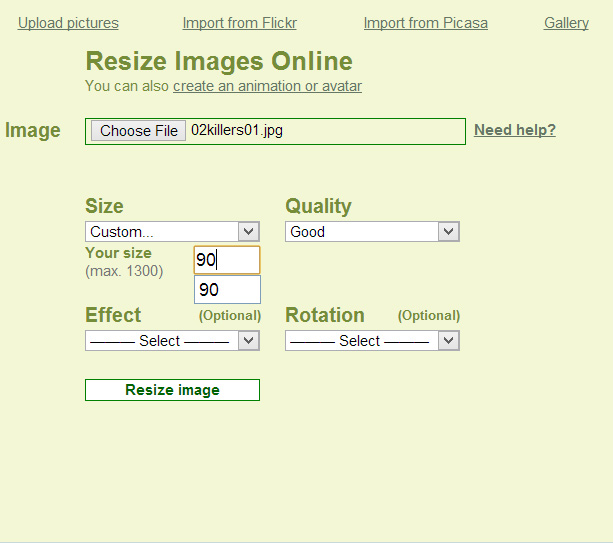Click the Choose File button

(138, 131)
